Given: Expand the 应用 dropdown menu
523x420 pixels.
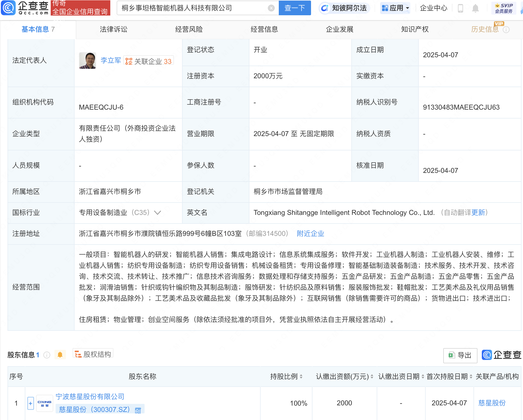Looking at the screenshot, I should [x=395, y=8].
